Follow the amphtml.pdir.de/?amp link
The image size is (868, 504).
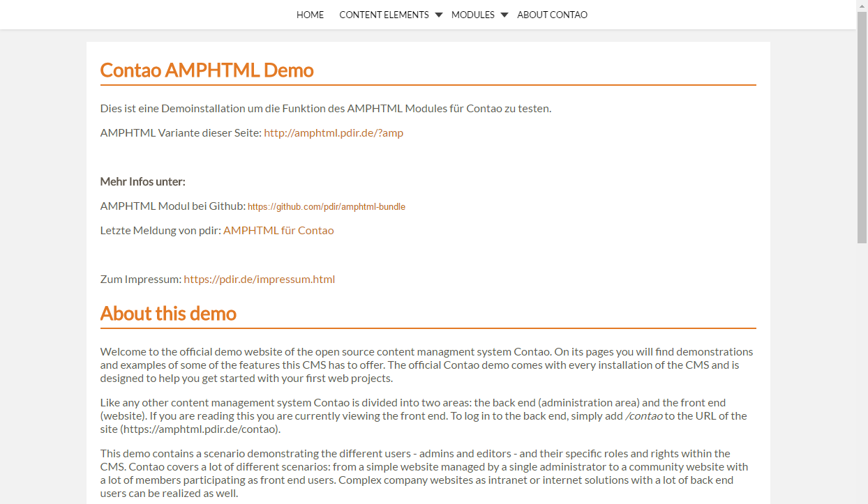pyautogui.click(x=334, y=133)
